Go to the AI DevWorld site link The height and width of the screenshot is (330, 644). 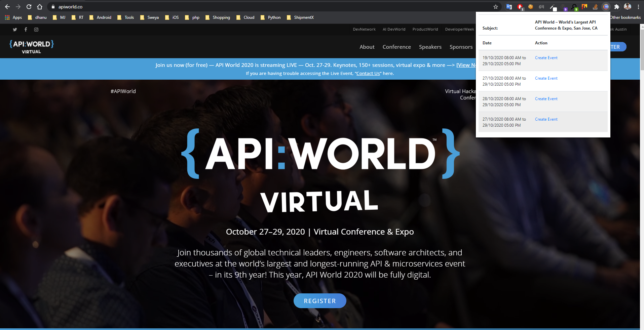[394, 29]
